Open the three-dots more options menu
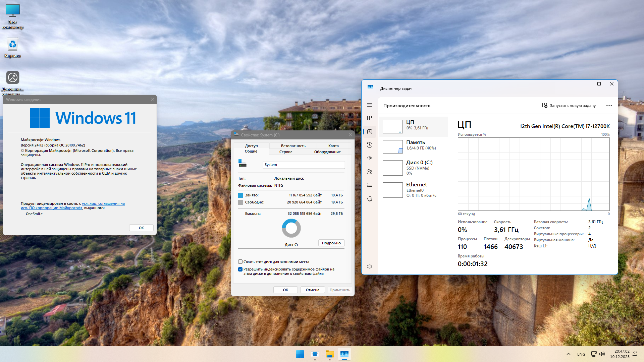 click(x=609, y=106)
